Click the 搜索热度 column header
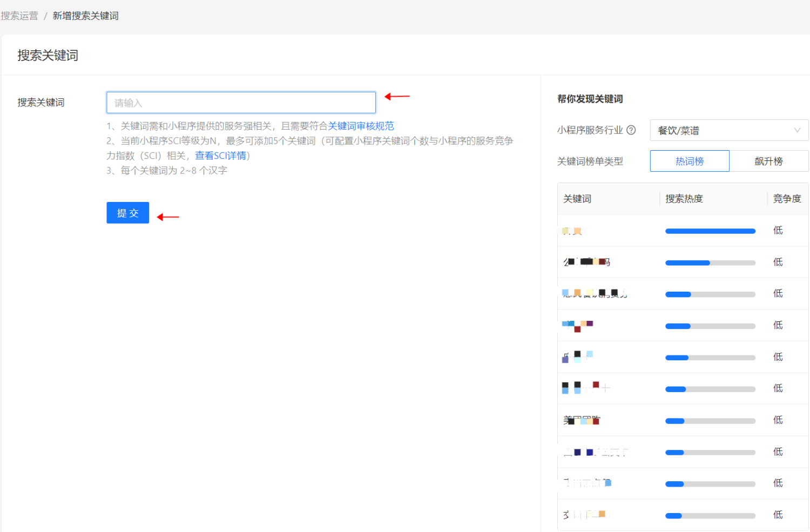Screen dimensions: 810x532 [x=684, y=198]
